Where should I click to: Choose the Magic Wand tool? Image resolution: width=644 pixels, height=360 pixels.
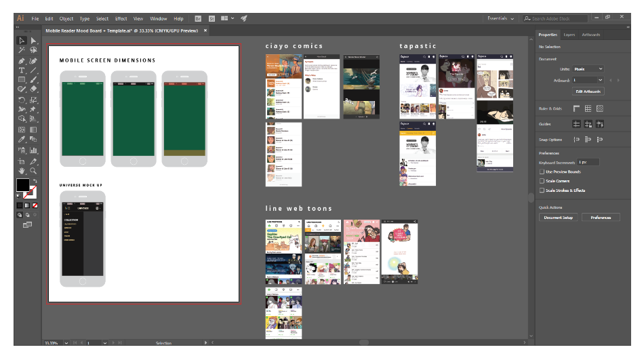(22, 50)
